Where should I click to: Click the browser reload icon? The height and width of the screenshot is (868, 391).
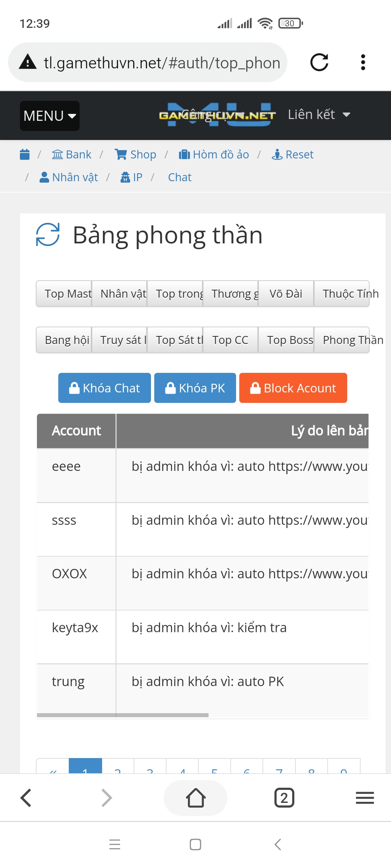point(319,62)
